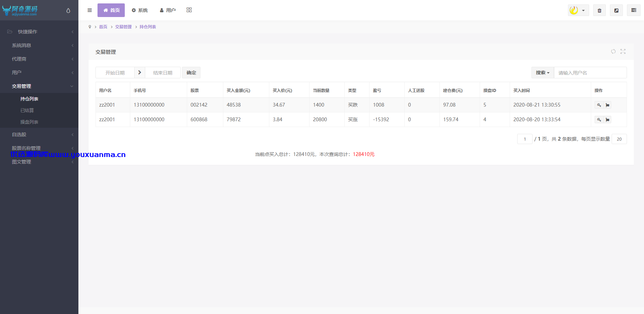
Task: Click the external link icon in top right
Action: coord(616,10)
